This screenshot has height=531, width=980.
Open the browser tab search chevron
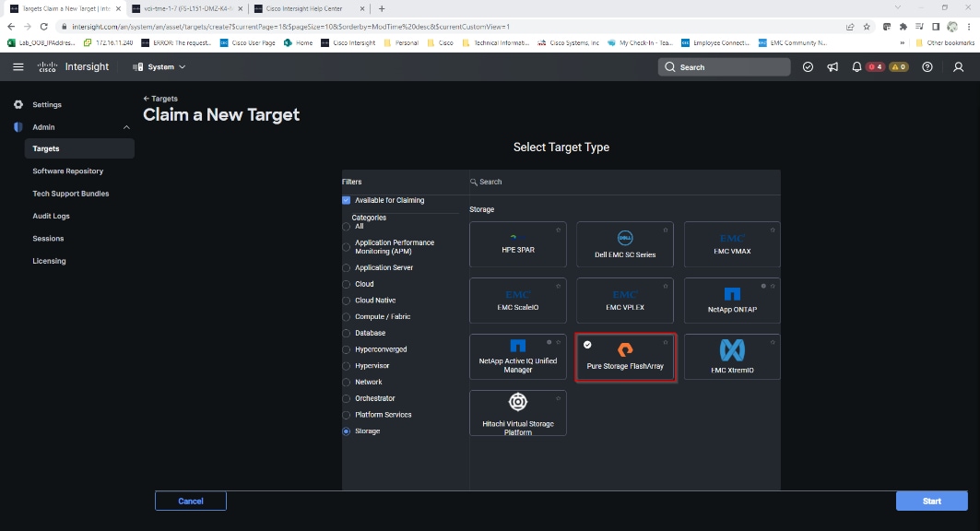point(898,8)
